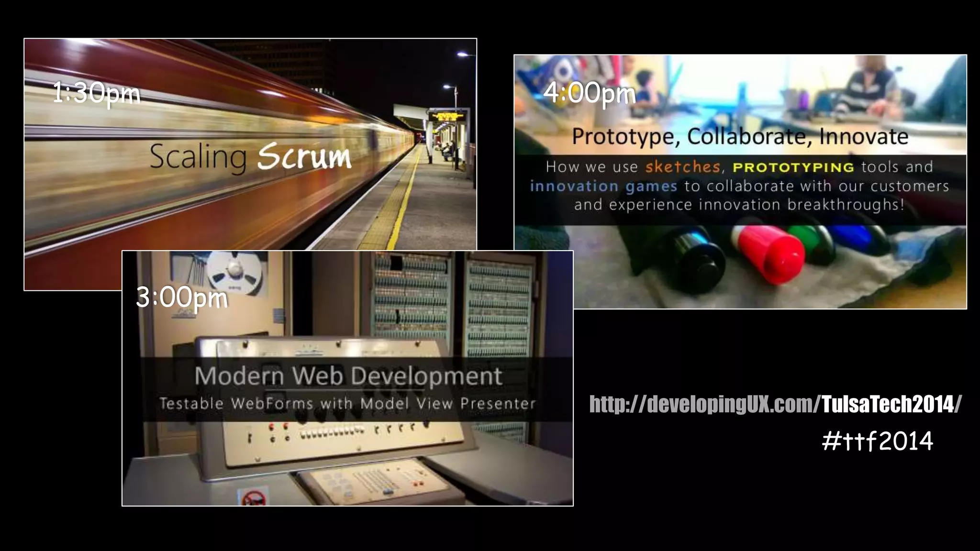Click the station departure board sign

(x=448, y=116)
